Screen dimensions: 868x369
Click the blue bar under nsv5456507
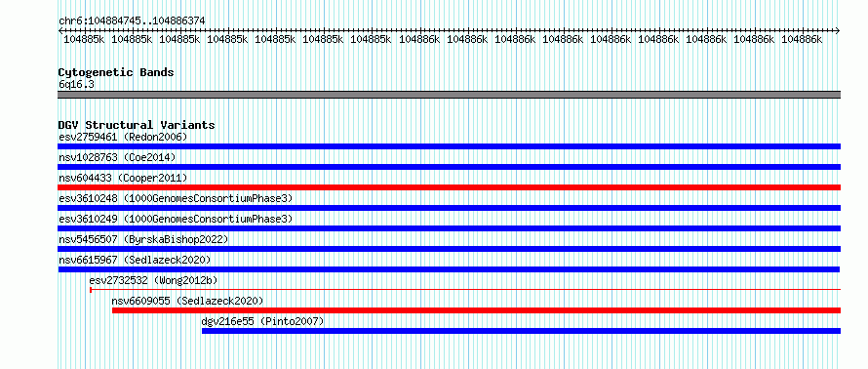pyautogui.click(x=449, y=249)
